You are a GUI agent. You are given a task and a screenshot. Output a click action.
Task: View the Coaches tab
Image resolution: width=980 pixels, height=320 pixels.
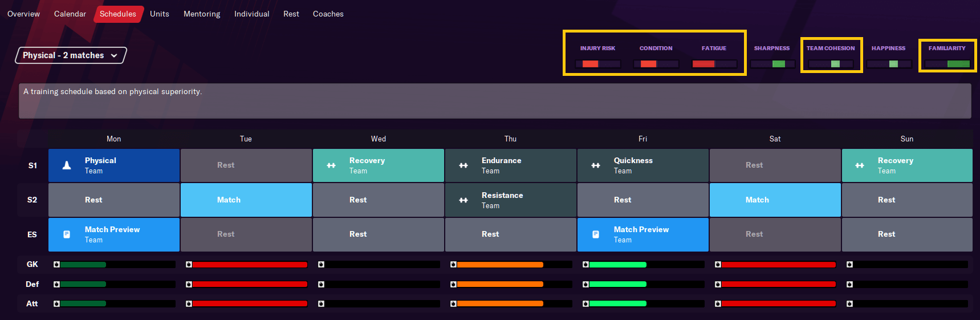[x=328, y=14]
